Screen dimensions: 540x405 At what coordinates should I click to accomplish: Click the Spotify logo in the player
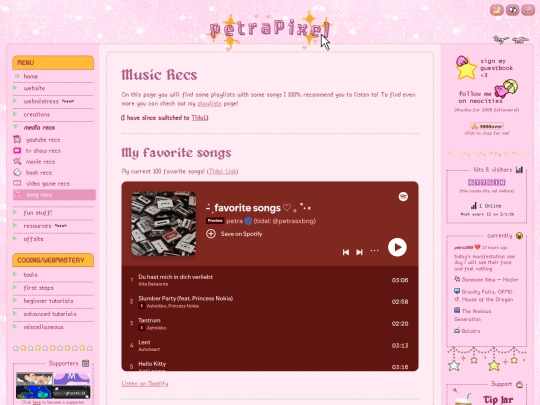pyautogui.click(x=403, y=196)
